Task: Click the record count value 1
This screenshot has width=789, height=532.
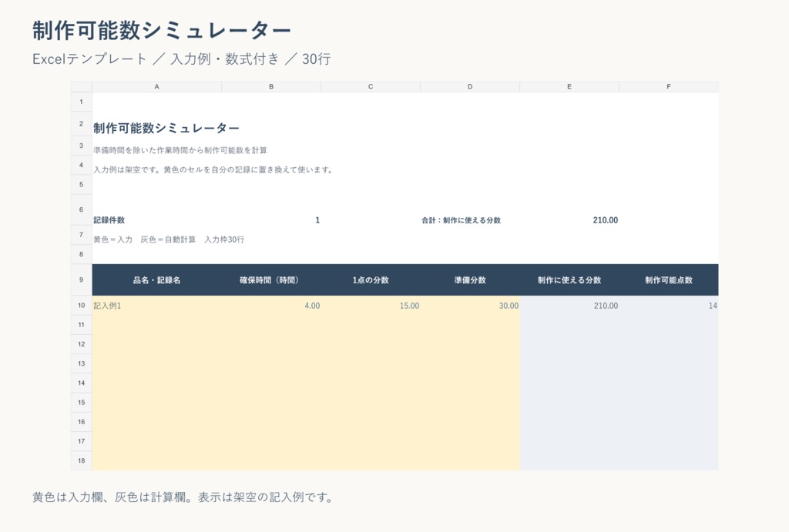Action: tap(317, 219)
